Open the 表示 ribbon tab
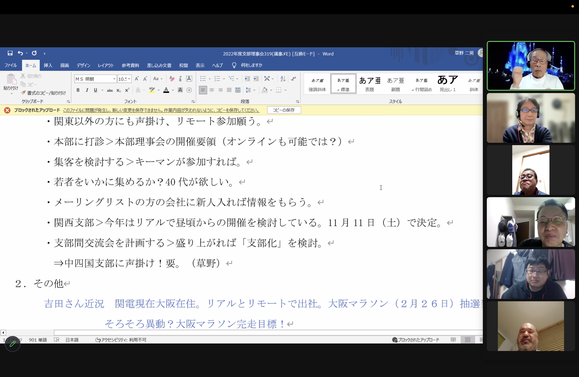579x377 pixels. (x=200, y=65)
